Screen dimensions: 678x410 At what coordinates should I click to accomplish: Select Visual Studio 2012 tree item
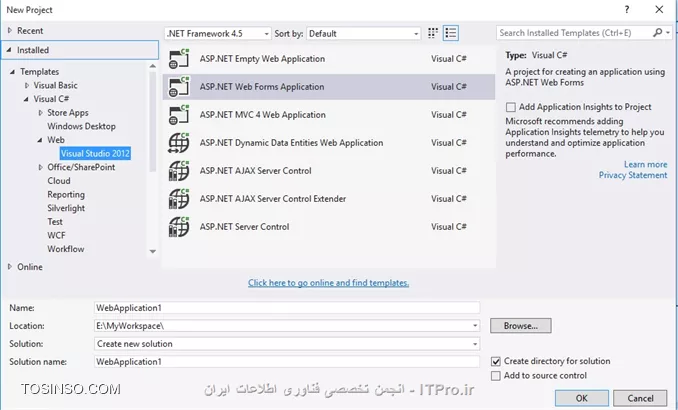(95, 154)
